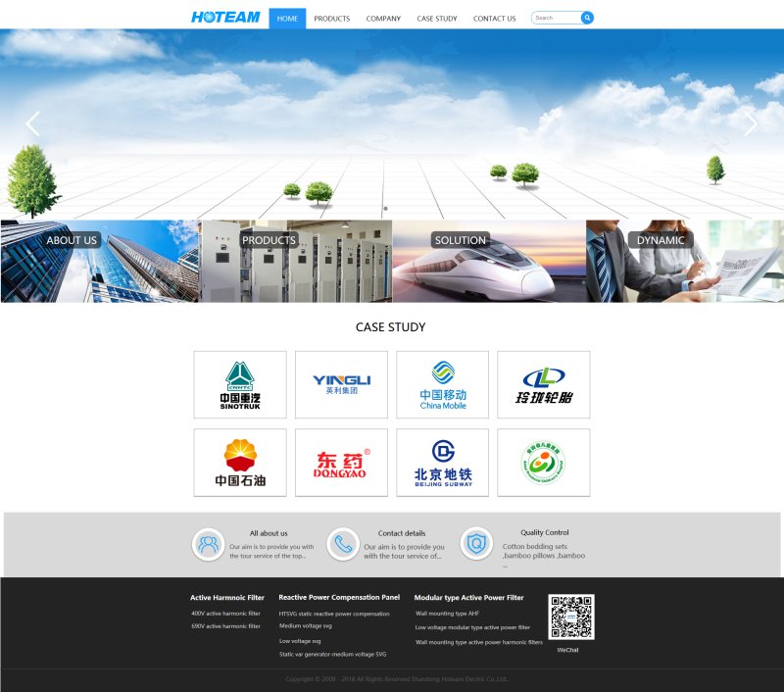The height and width of the screenshot is (692, 784).
Task: Open the COMPANY nav menu
Action: click(x=383, y=19)
